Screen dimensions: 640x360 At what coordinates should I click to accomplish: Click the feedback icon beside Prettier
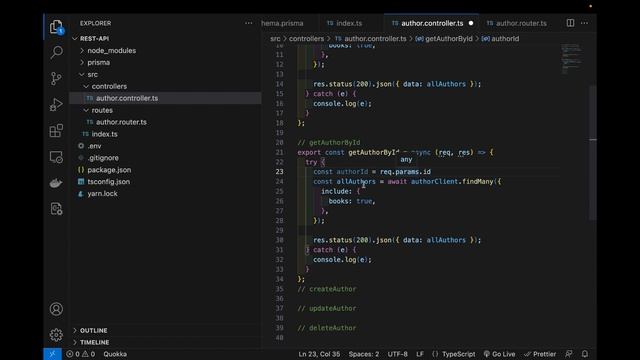569,354
